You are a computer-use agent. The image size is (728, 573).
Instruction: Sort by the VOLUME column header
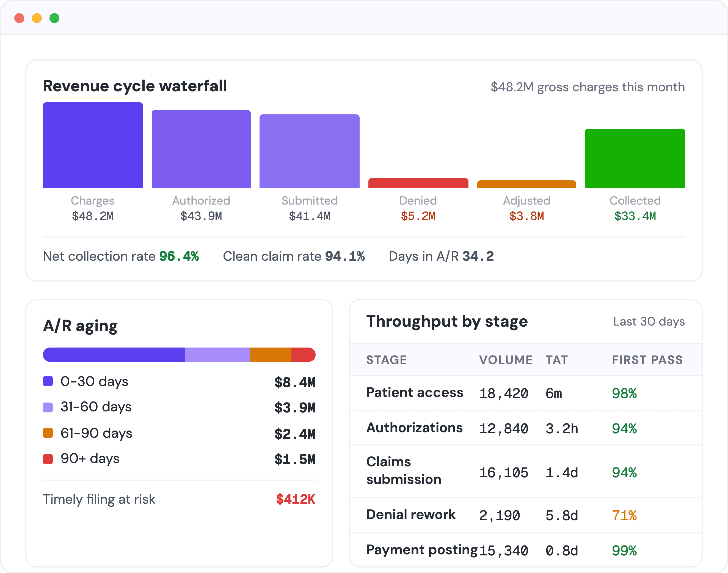point(506,360)
